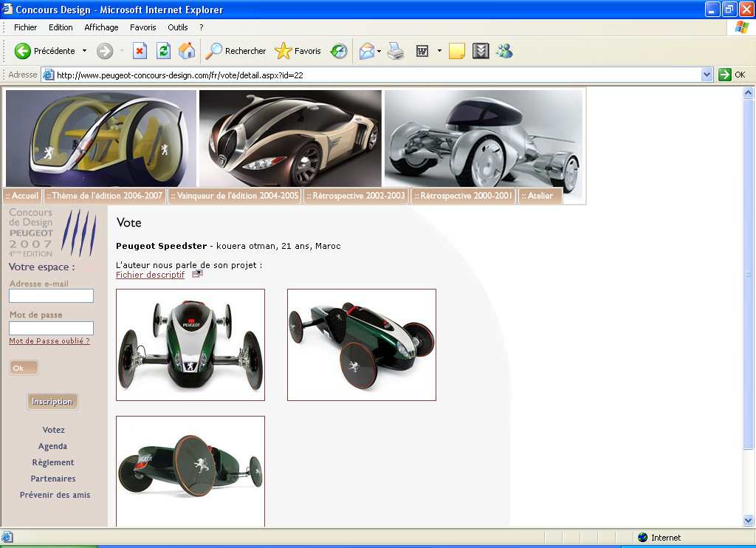Image resolution: width=756 pixels, height=548 pixels.
Task: Open Thème de l'édition 2006-2007 tab
Action: tap(105, 196)
